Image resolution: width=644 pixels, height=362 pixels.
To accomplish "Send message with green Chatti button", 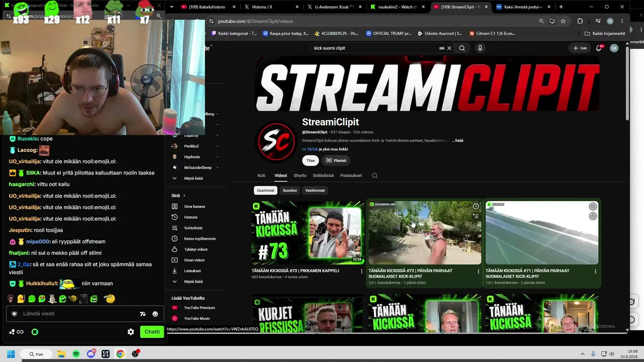I will tap(152, 332).
